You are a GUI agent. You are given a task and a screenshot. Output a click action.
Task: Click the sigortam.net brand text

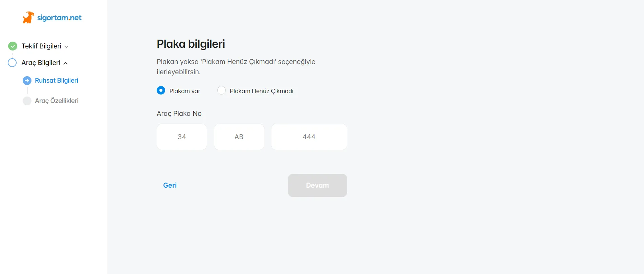pyautogui.click(x=59, y=18)
